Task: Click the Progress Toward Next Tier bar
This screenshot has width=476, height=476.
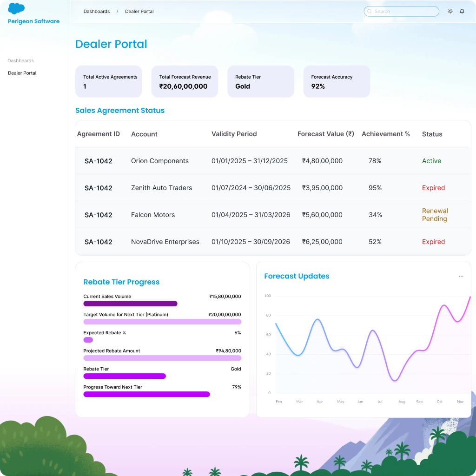Action: click(x=146, y=394)
